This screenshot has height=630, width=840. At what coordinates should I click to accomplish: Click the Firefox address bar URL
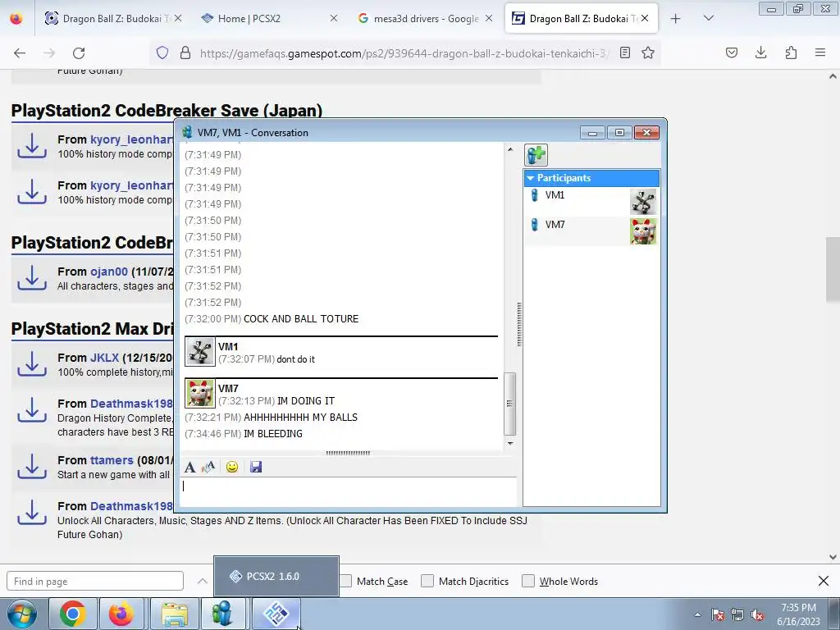pyautogui.click(x=404, y=53)
